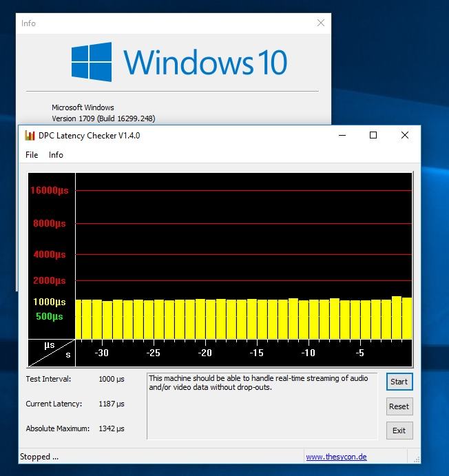Open the File menu in DPC Latency Checker
449x476 pixels.
tap(32, 155)
